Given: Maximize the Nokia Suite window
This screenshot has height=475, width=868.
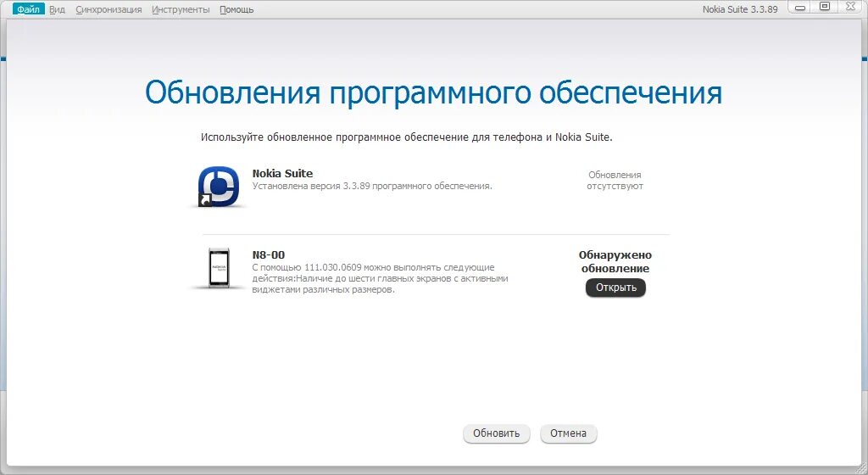Looking at the screenshot, I should (825, 7).
